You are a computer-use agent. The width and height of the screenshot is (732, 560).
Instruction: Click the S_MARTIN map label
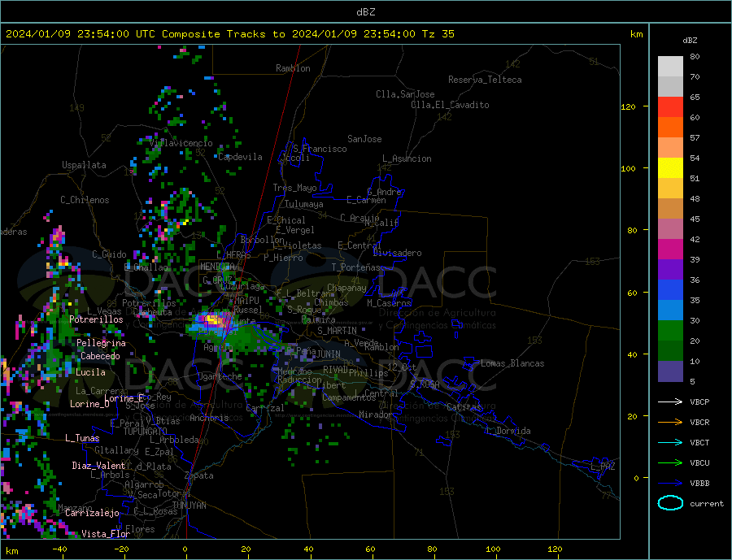tap(337, 331)
